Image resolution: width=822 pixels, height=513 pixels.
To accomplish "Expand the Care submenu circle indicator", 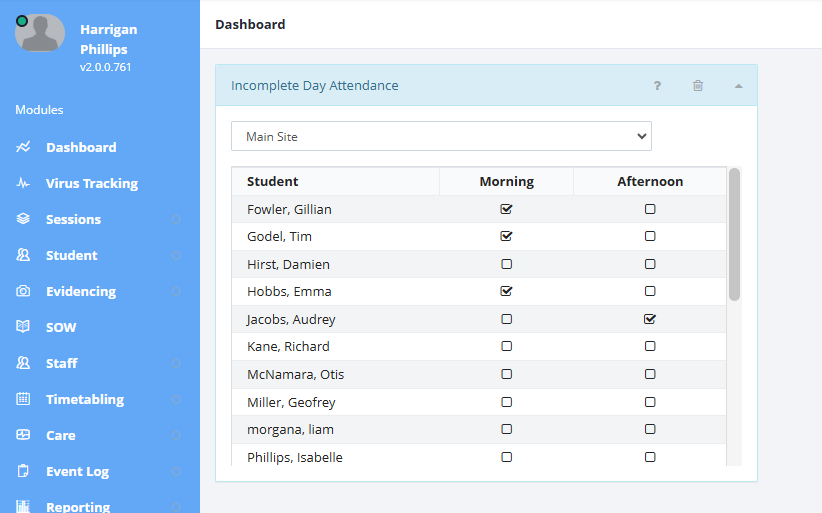I will click(176, 435).
